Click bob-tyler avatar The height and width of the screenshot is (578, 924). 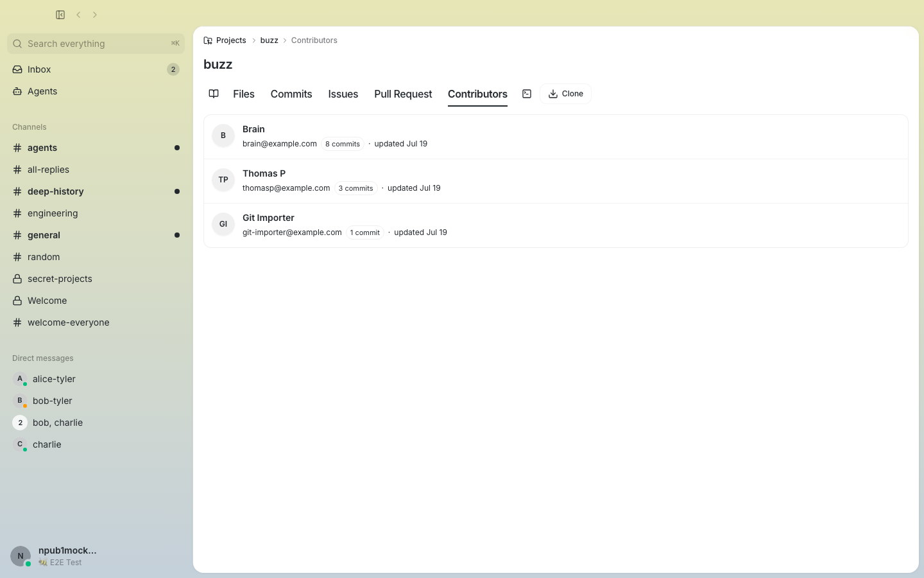pyautogui.click(x=20, y=401)
